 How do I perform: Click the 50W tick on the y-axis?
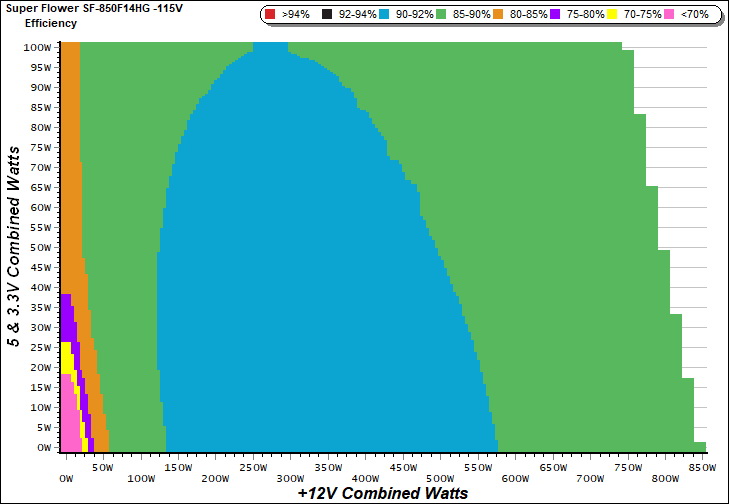coord(40,247)
